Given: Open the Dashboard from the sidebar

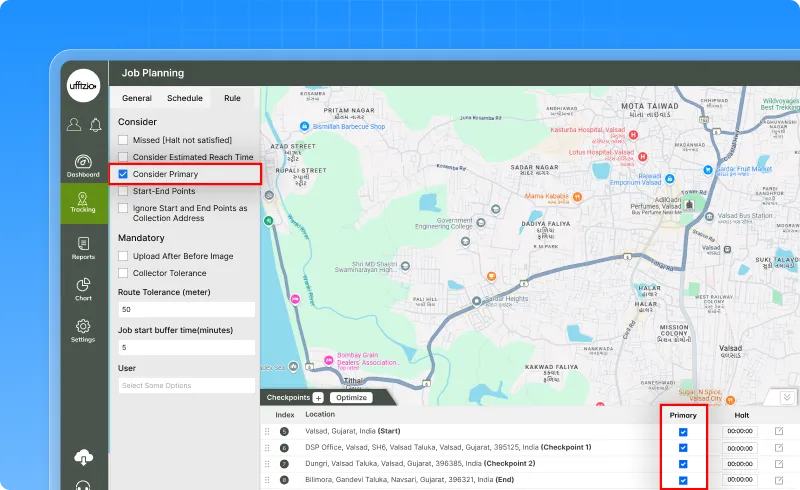Looking at the screenshot, I should click(x=83, y=166).
